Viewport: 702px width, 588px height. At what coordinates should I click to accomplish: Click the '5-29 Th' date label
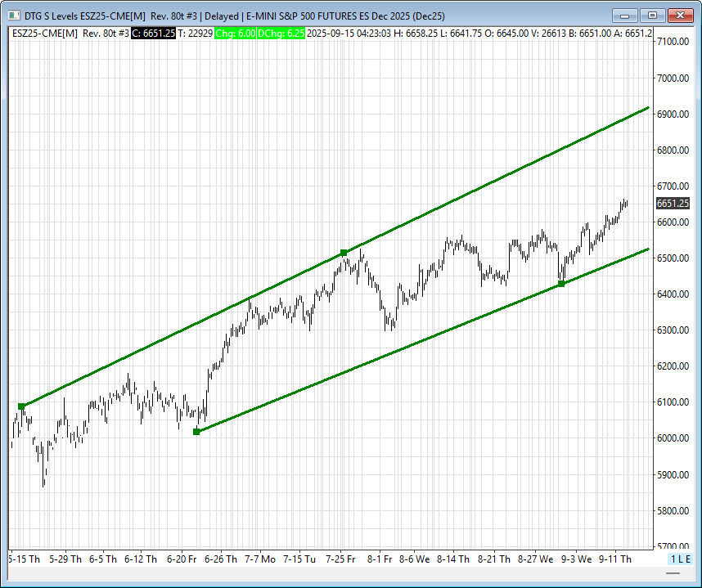pos(65,559)
